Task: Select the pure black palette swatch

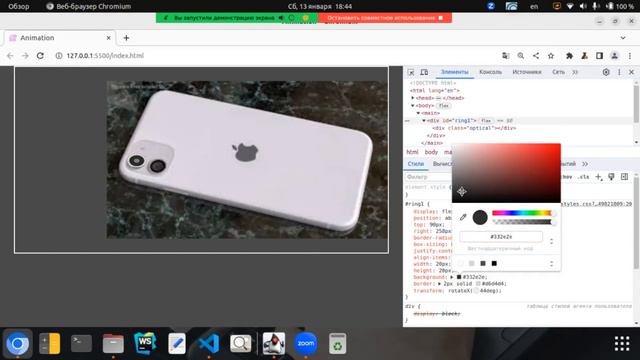Action: point(494,264)
